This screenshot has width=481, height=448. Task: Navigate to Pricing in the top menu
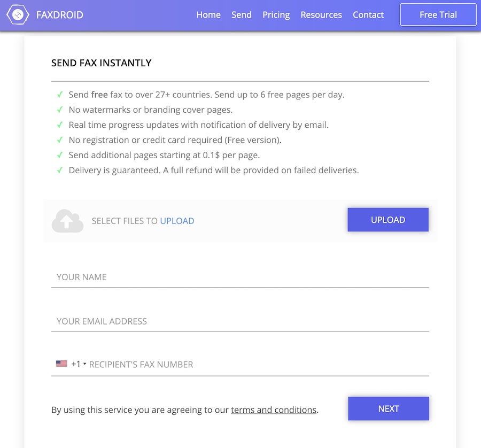[x=276, y=15]
